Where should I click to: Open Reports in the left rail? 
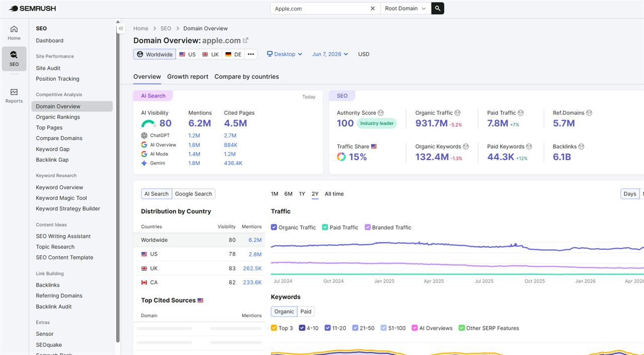[x=14, y=96]
